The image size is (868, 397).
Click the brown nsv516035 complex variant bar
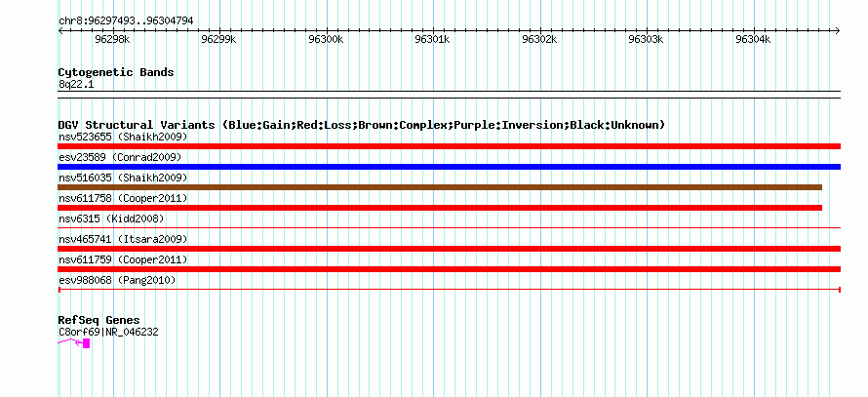click(x=440, y=187)
